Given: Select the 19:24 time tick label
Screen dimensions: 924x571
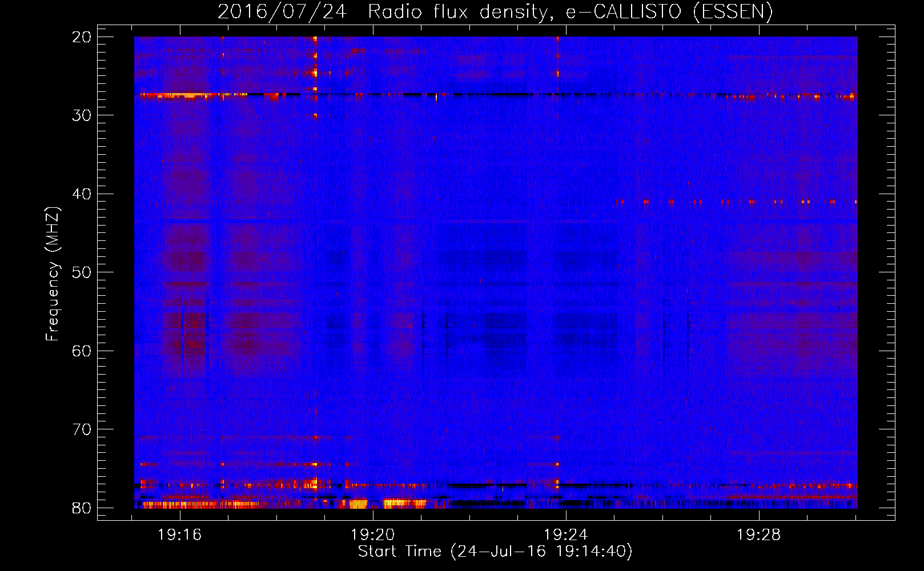Looking at the screenshot, I should [x=566, y=534].
